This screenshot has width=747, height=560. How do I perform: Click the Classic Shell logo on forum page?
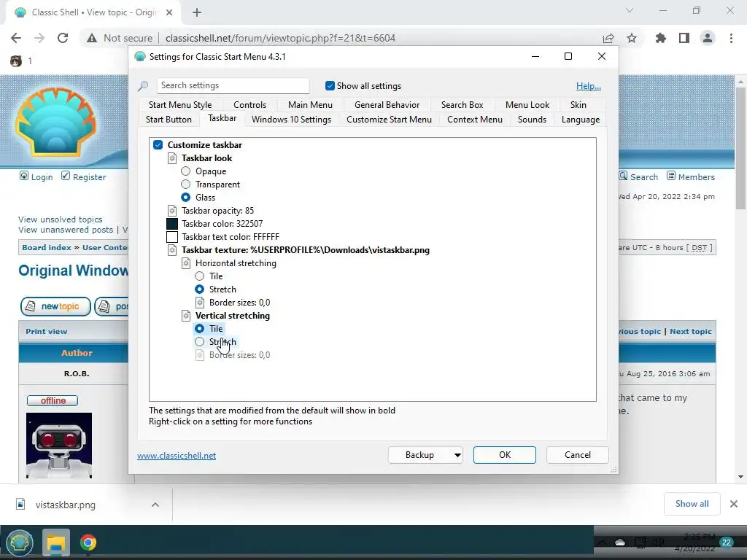pos(56,122)
